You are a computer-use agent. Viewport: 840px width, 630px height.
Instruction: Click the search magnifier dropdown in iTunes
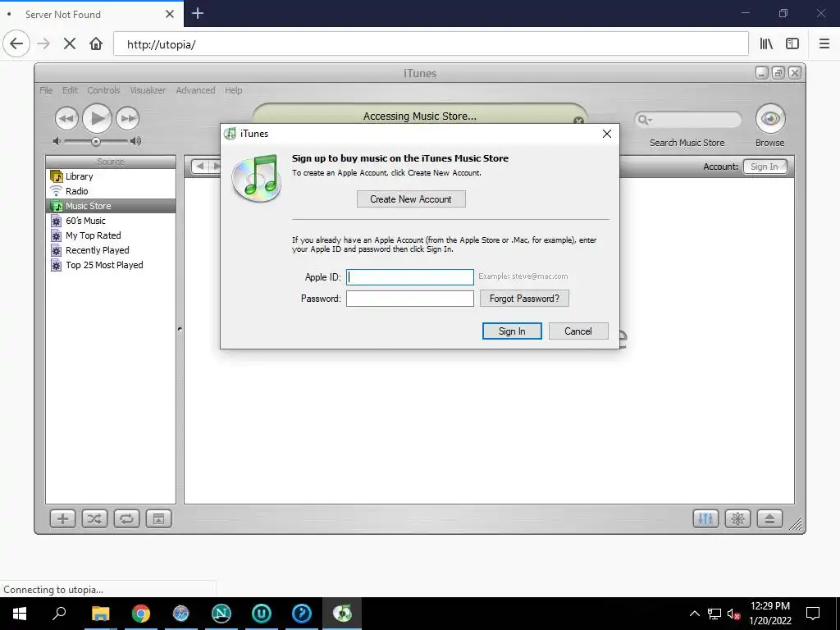[645, 120]
